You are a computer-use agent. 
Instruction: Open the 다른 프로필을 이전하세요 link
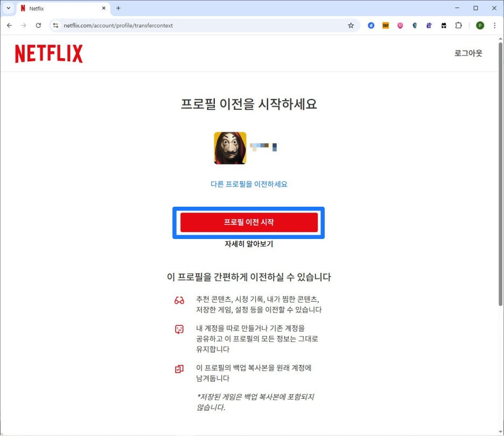(x=249, y=184)
